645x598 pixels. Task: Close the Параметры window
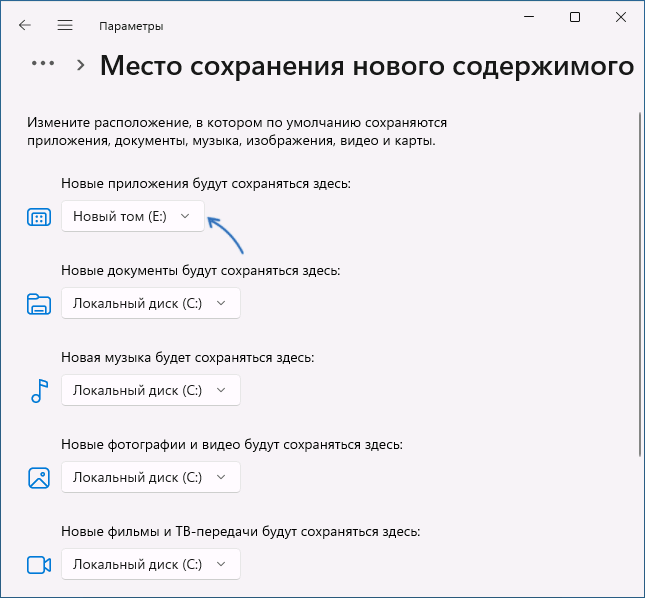click(x=621, y=17)
